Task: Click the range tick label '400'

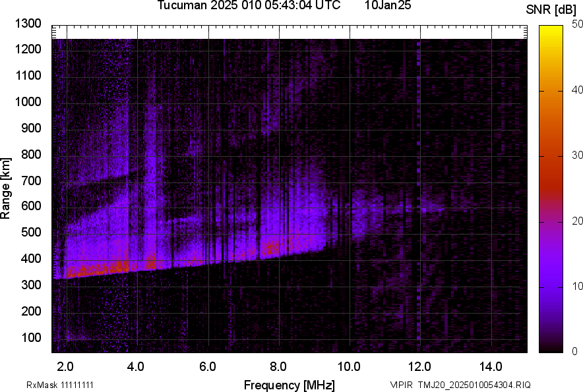Action: tap(31, 259)
